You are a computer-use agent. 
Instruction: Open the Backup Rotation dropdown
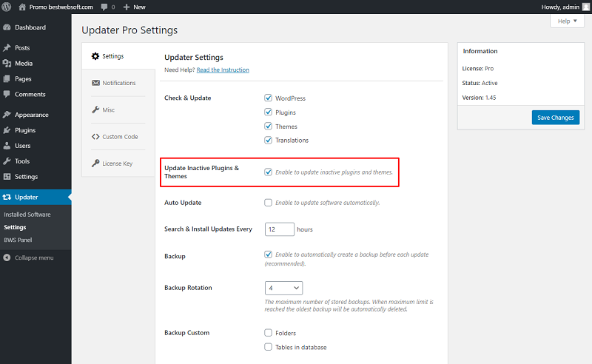(x=283, y=288)
